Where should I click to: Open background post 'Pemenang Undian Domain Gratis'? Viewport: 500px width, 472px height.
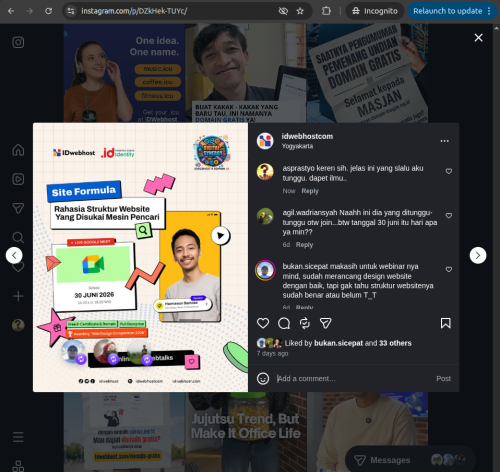tap(367, 73)
